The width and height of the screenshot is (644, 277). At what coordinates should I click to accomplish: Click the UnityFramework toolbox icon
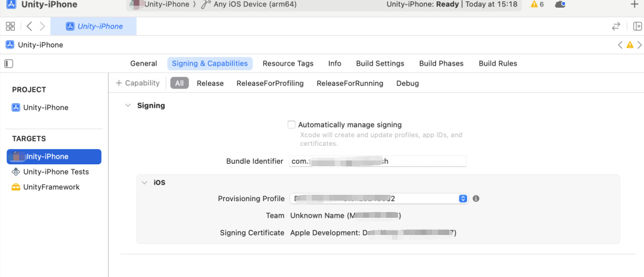click(16, 187)
